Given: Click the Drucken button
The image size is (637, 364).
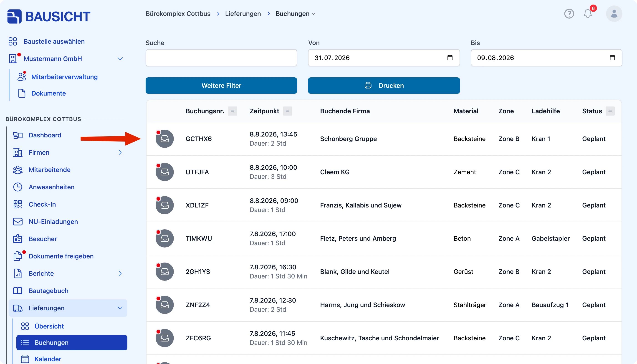Looking at the screenshot, I should click(384, 86).
